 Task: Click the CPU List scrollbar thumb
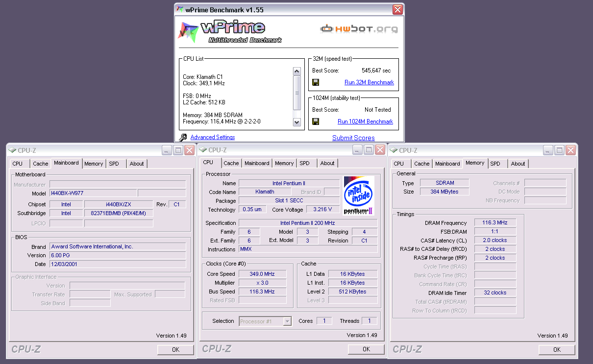(296, 93)
